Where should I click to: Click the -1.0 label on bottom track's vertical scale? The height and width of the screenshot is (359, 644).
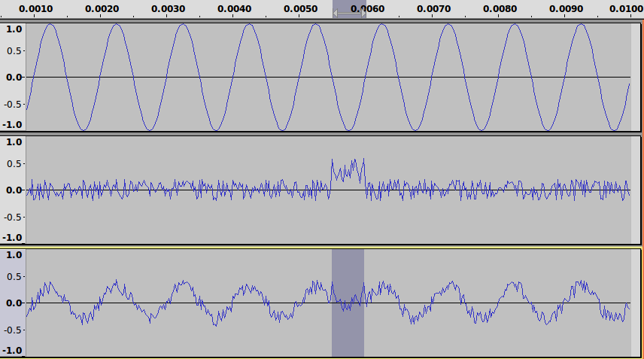(14, 351)
